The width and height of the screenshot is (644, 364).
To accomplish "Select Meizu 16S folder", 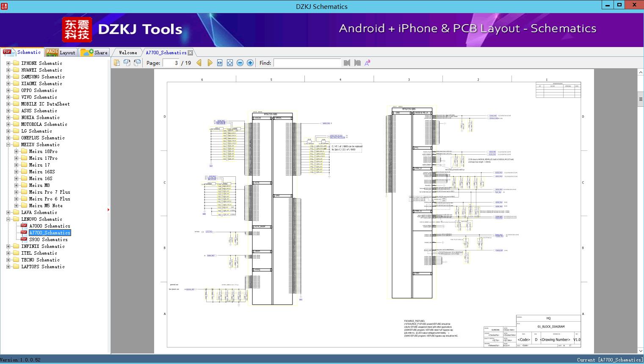I will [41, 178].
